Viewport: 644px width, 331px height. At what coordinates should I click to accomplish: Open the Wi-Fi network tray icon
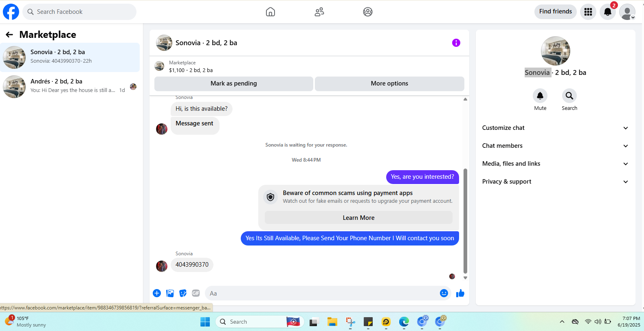[588, 322]
